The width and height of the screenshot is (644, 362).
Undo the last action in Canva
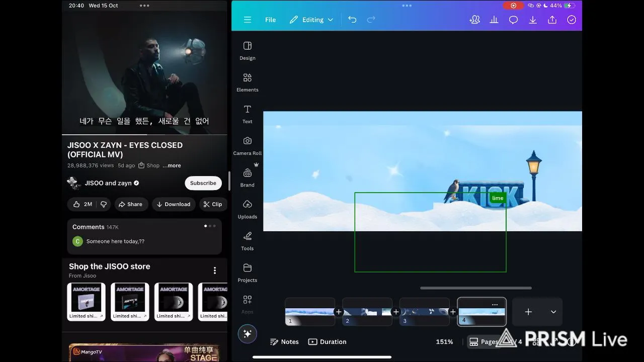pos(352,20)
